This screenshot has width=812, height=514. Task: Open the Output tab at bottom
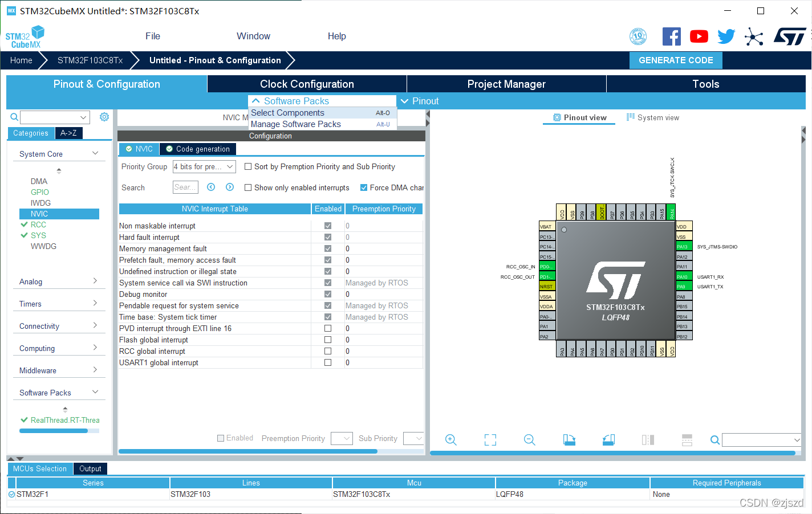tap(90, 468)
